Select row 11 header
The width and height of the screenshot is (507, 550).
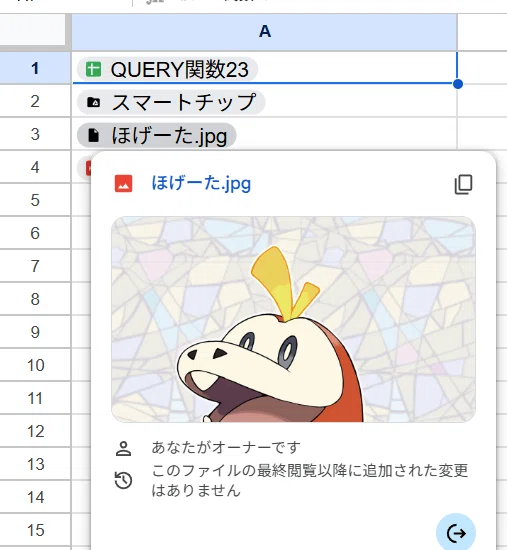click(35, 398)
